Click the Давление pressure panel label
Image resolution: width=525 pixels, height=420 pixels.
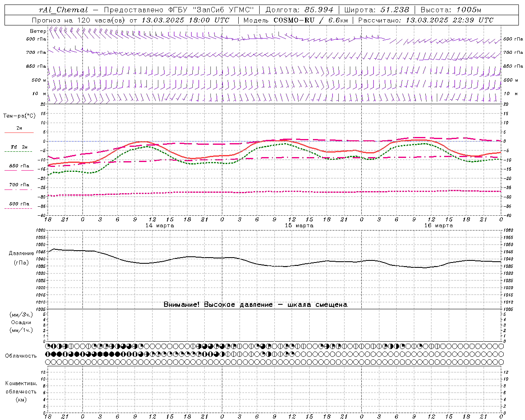coord(21,253)
